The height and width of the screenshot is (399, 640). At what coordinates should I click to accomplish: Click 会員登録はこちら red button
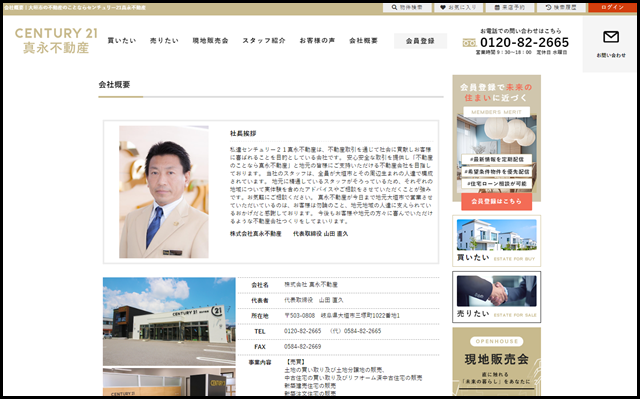click(496, 201)
